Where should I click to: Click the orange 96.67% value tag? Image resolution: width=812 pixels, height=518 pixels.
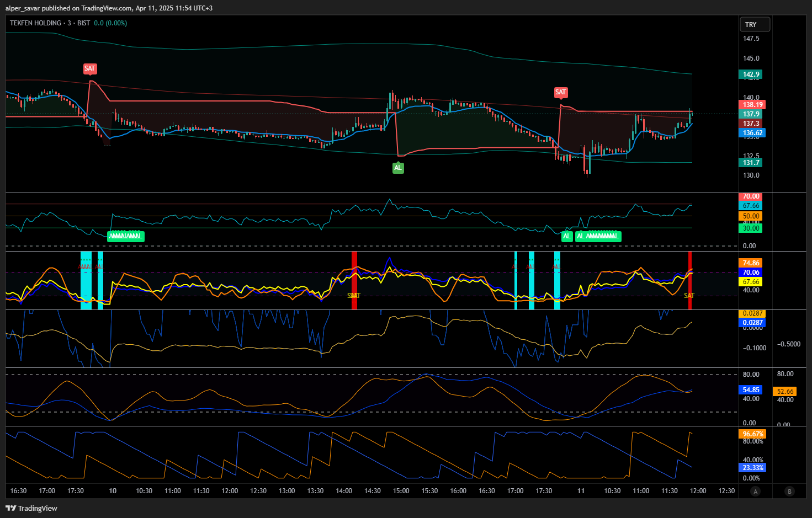tap(752, 434)
